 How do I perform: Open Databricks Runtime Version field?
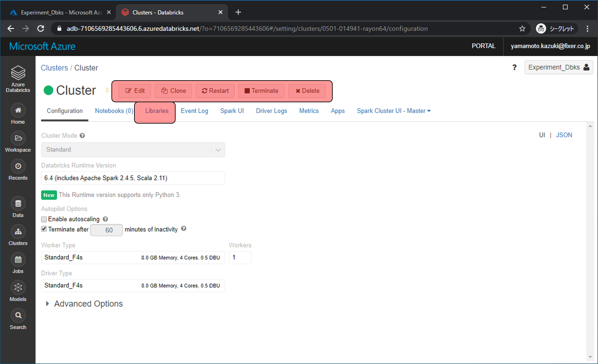[133, 178]
